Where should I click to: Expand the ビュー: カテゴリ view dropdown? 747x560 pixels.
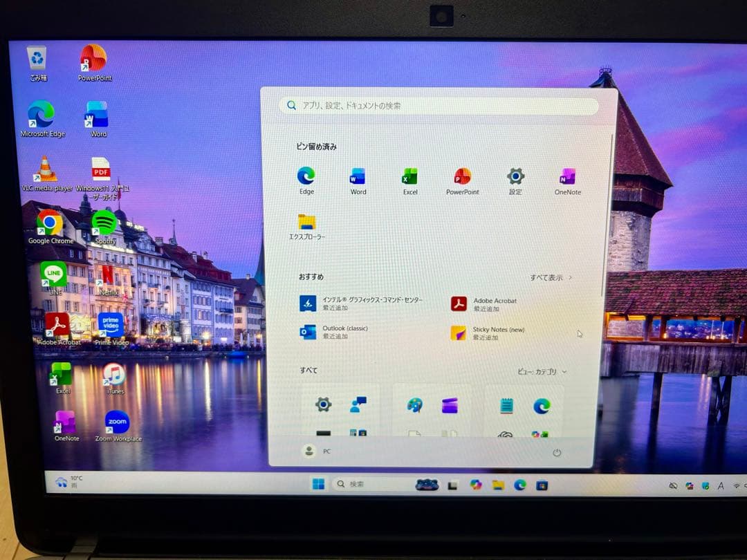pyautogui.click(x=542, y=371)
